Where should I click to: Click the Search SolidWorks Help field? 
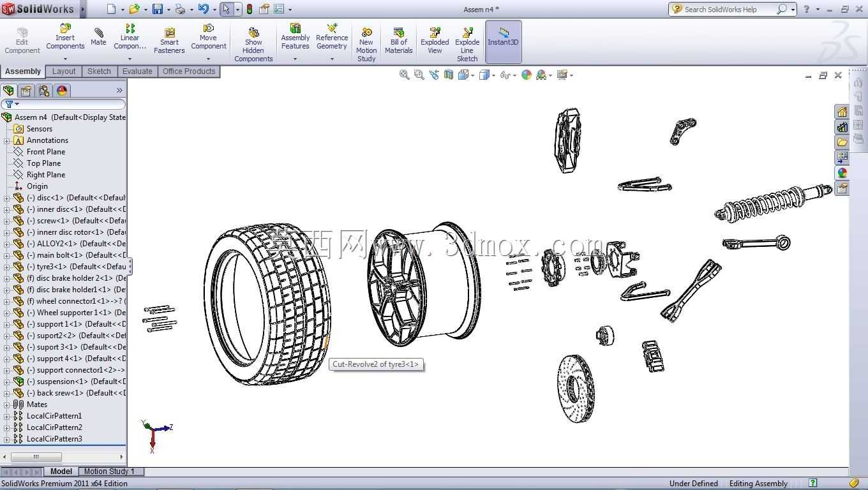(728, 9)
